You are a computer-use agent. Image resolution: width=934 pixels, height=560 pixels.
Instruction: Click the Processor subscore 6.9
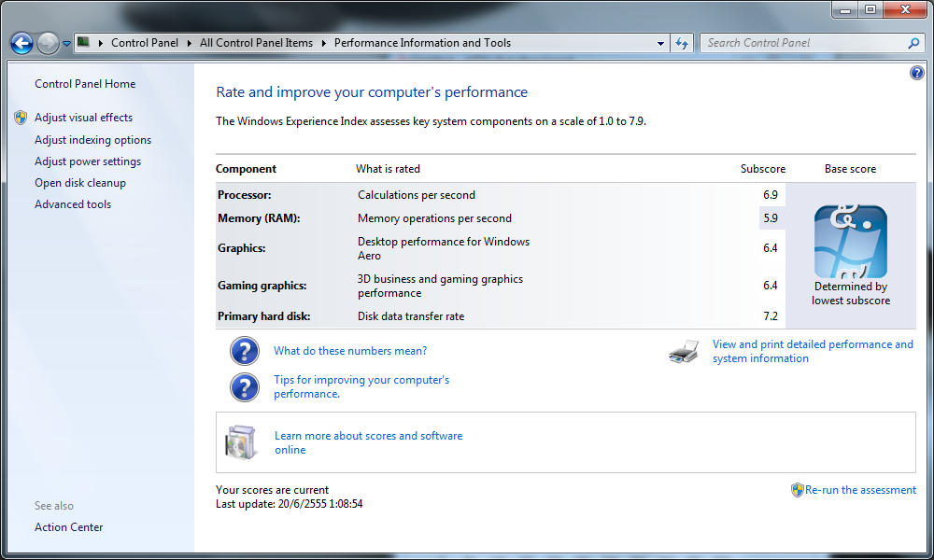pos(771,195)
